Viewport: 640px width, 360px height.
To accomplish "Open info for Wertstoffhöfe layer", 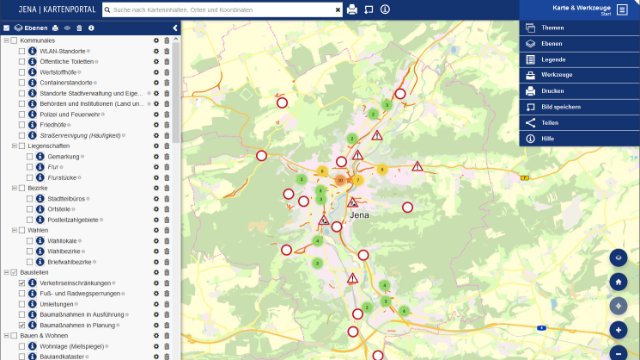I will point(32,72).
